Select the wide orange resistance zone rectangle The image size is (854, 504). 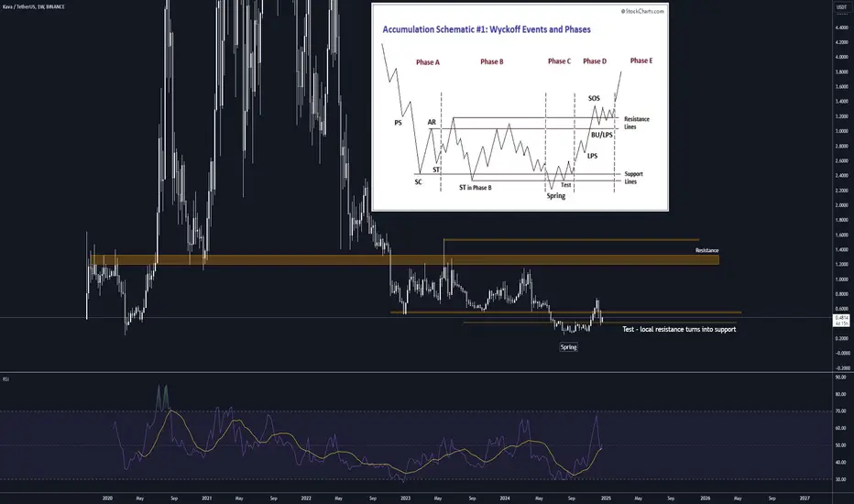[x=404, y=260]
